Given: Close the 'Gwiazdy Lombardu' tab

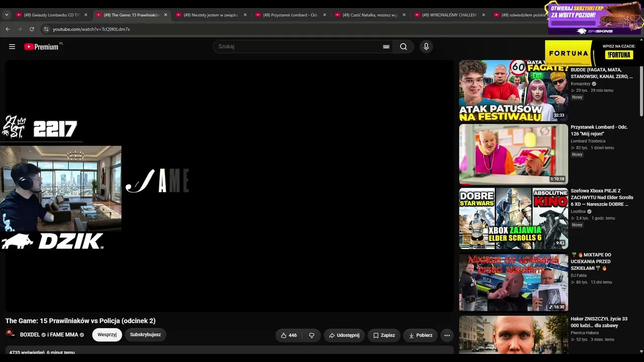Looking at the screenshot, I should (86, 15).
